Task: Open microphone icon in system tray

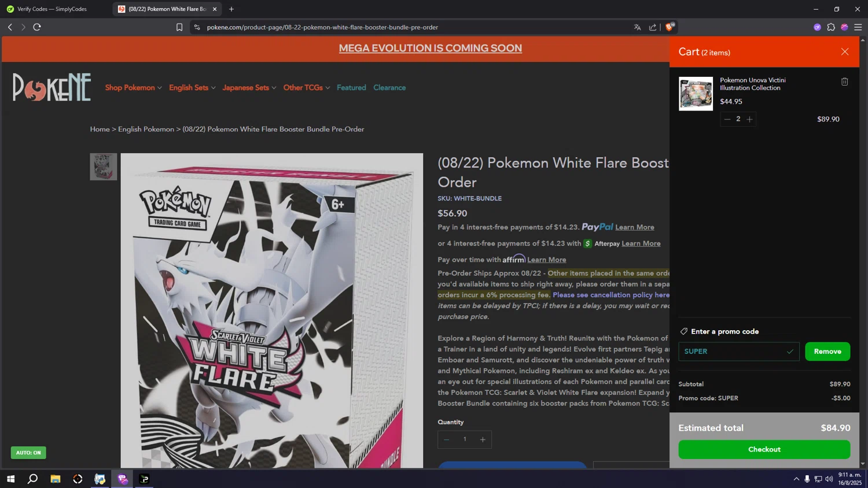Action: (807, 479)
